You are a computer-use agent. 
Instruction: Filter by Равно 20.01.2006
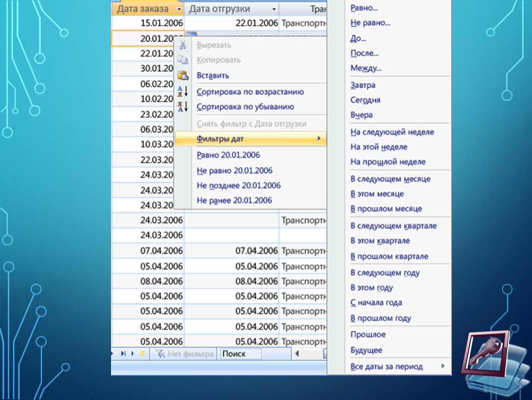pyautogui.click(x=228, y=155)
